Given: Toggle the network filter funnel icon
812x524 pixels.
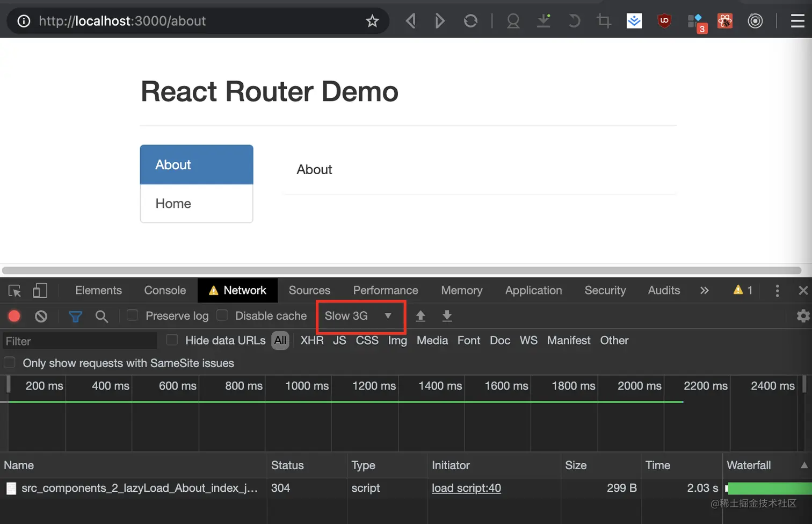Looking at the screenshot, I should (x=75, y=317).
